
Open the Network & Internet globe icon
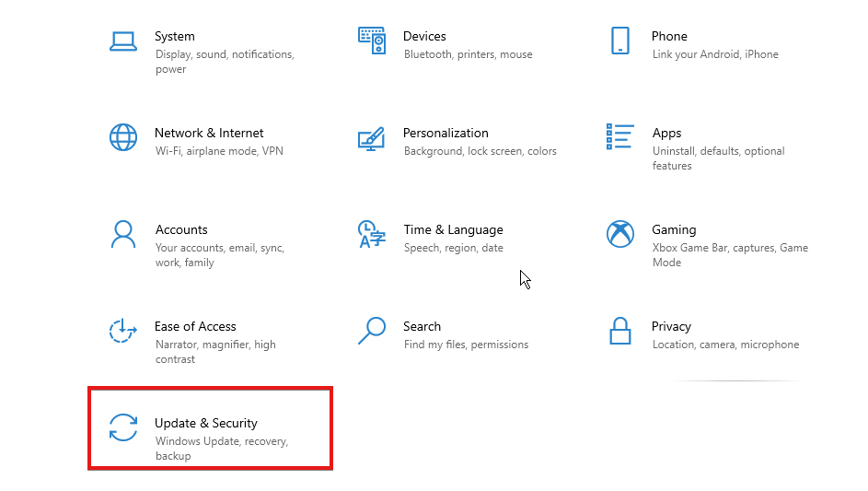click(123, 137)
